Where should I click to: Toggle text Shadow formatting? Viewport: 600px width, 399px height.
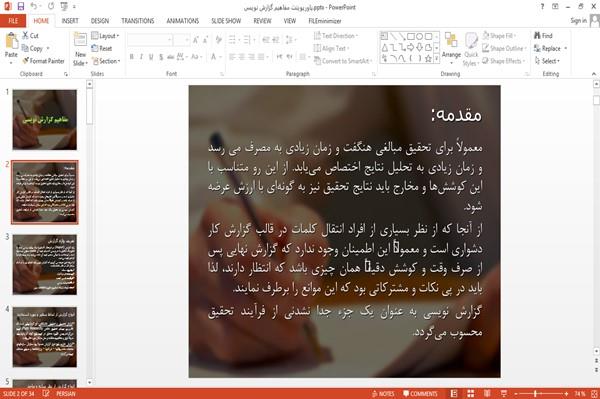click(161, 57)
